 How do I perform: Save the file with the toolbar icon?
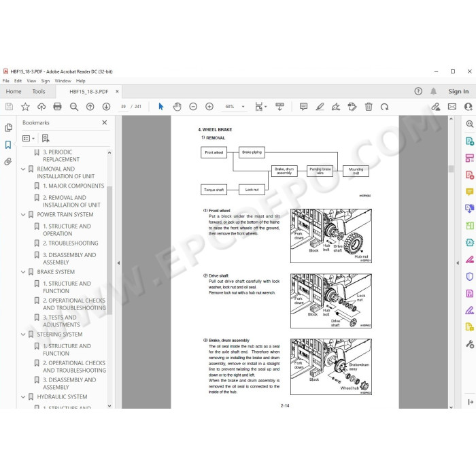(9, 107)
